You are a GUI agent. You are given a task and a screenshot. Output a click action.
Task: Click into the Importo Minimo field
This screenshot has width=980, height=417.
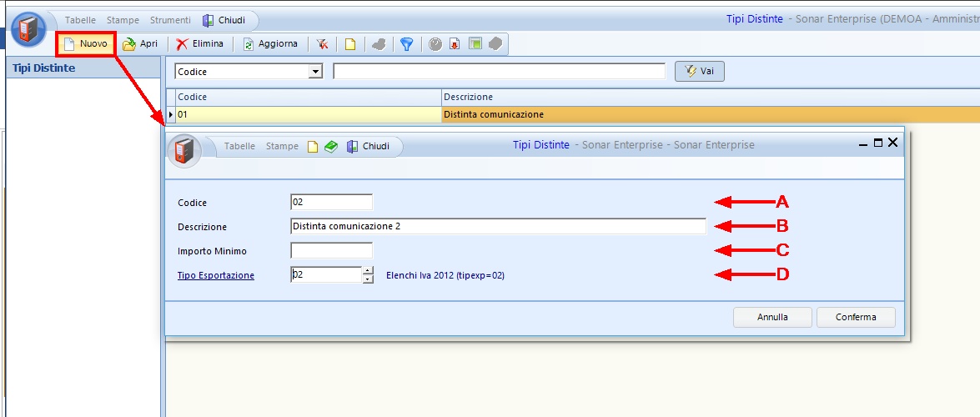[331, 250]
